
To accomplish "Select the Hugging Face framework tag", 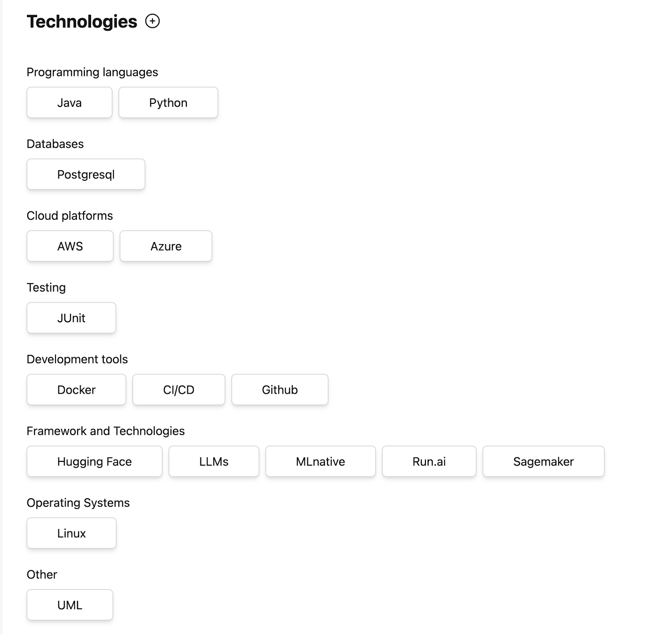I will [x=94, y=462].
